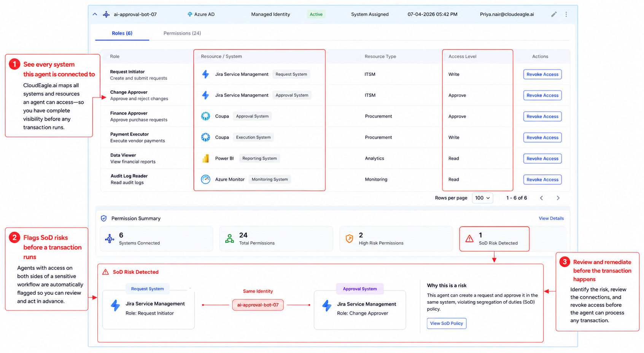Click the Managed Identity text

tap(270, 14)
